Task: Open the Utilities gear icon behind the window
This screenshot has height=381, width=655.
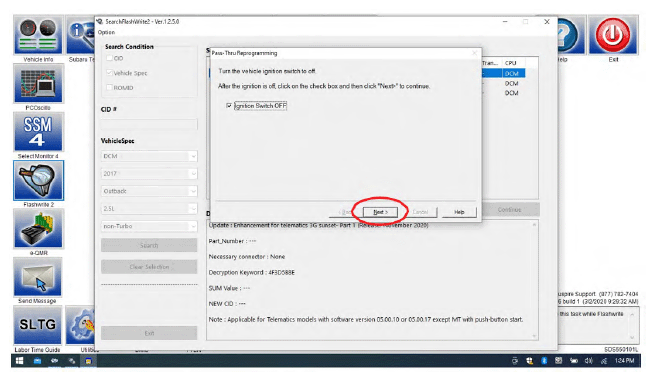Action: click(x=81, y=325)
